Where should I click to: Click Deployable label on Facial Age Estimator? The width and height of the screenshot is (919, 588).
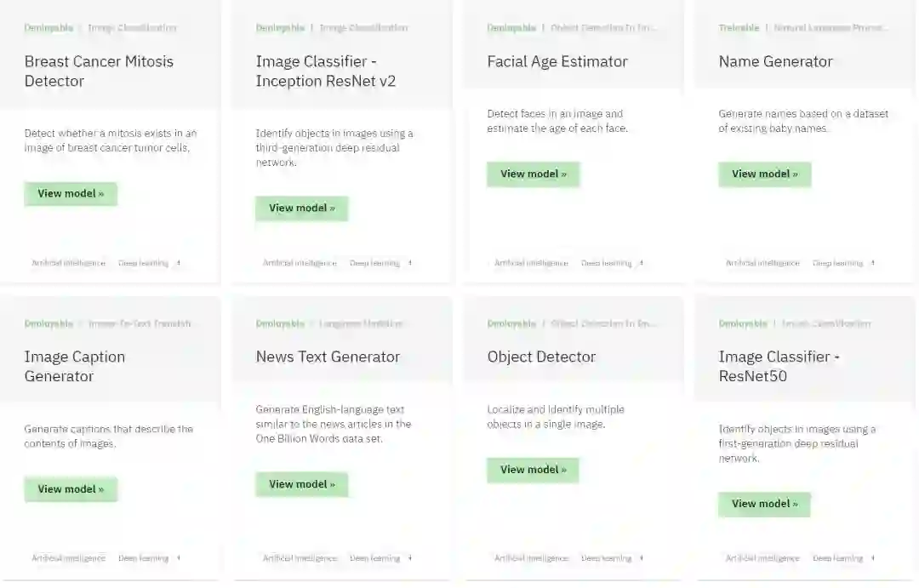511,28
